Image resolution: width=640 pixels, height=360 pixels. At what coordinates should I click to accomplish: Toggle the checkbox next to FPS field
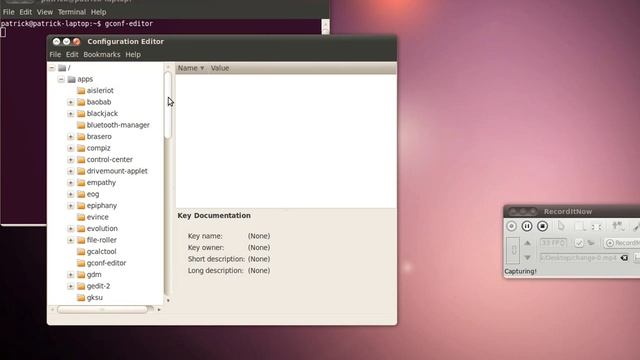pyautogui.click(x=579, y=243)
